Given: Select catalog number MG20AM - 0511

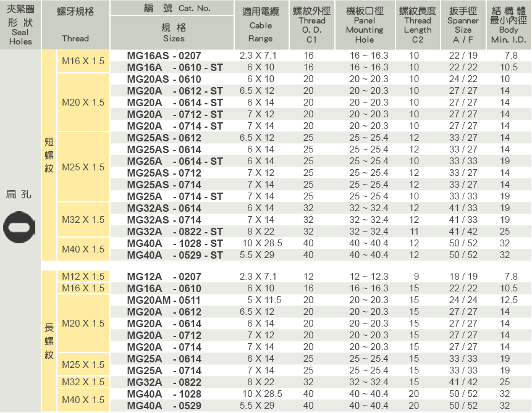Looking at the screenshot, I should [x=164, y=300].
